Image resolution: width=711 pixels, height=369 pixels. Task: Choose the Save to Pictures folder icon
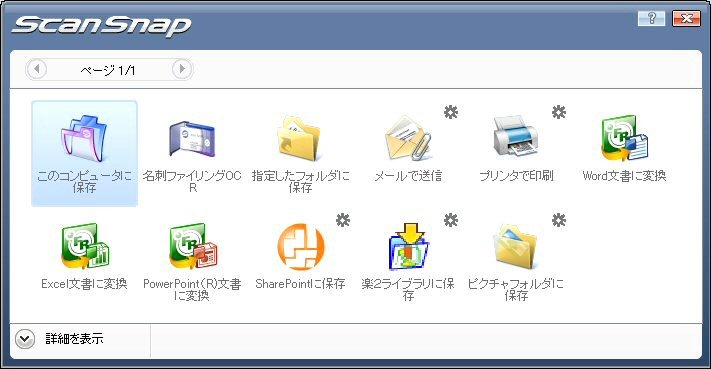tap(516, 246)
